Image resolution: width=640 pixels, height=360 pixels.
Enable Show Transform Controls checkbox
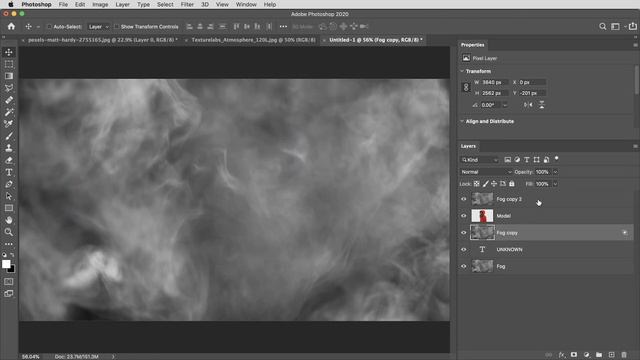click(116, 27)
